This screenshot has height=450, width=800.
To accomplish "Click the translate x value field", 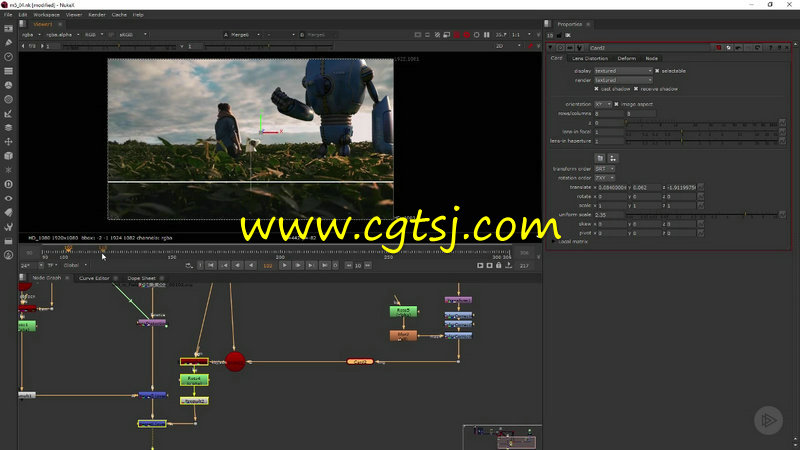I will point(612,187).
